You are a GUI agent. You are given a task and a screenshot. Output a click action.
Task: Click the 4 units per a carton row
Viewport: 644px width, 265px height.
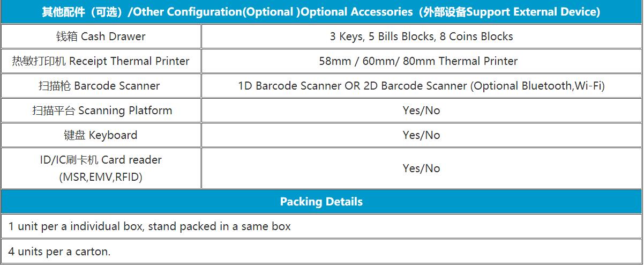[x=321, y=251]
